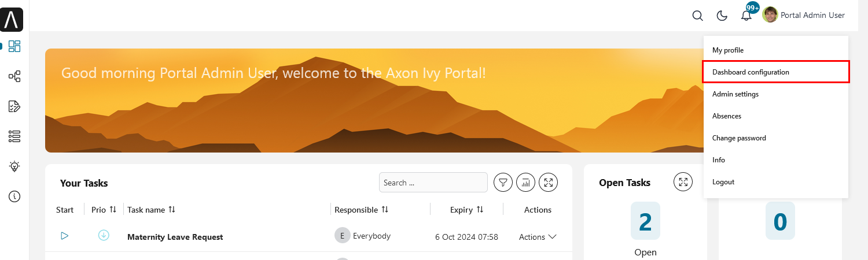The width and height of the screenshot is (868, 260).
Task: Click the Open Tasks count 2
Action: click(645, 221)
